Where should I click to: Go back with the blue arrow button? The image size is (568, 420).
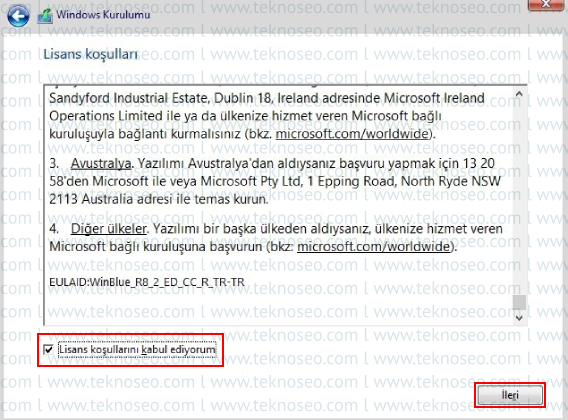[18, 16]
